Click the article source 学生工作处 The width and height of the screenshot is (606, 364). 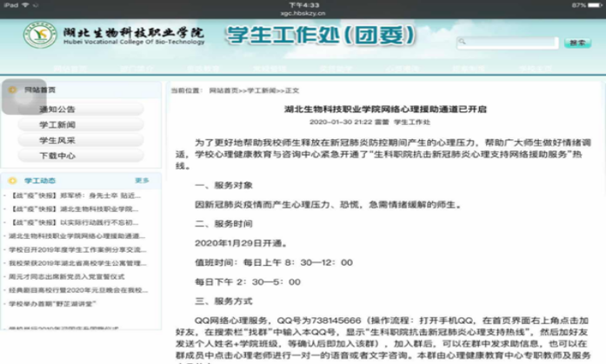tap(411, 122)
